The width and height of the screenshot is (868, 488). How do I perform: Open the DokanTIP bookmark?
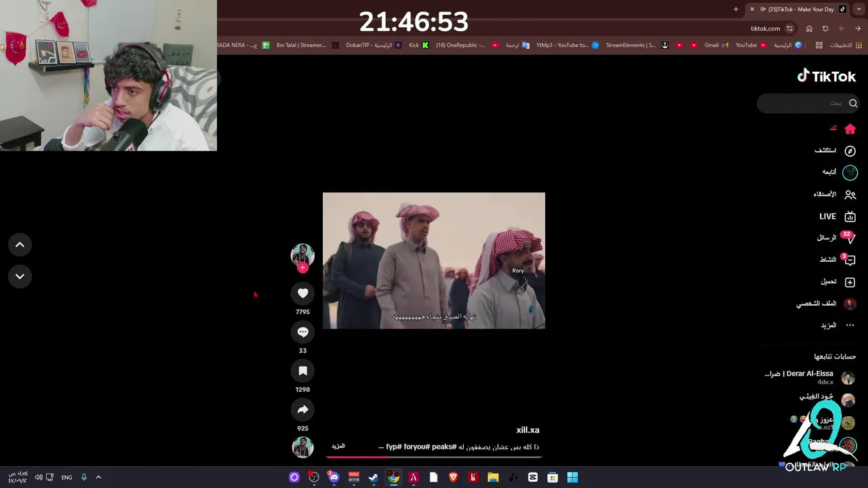[x=374, y=45]
